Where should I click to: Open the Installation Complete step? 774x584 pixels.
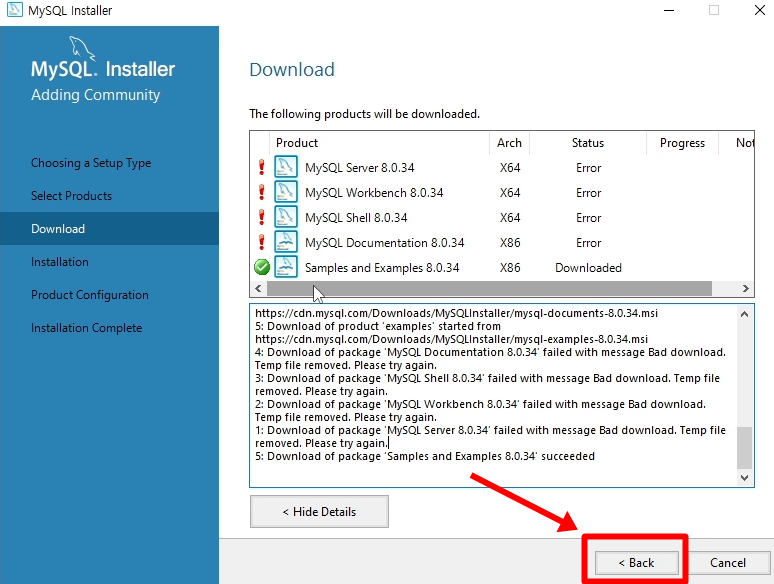click(x=86, y=328)
